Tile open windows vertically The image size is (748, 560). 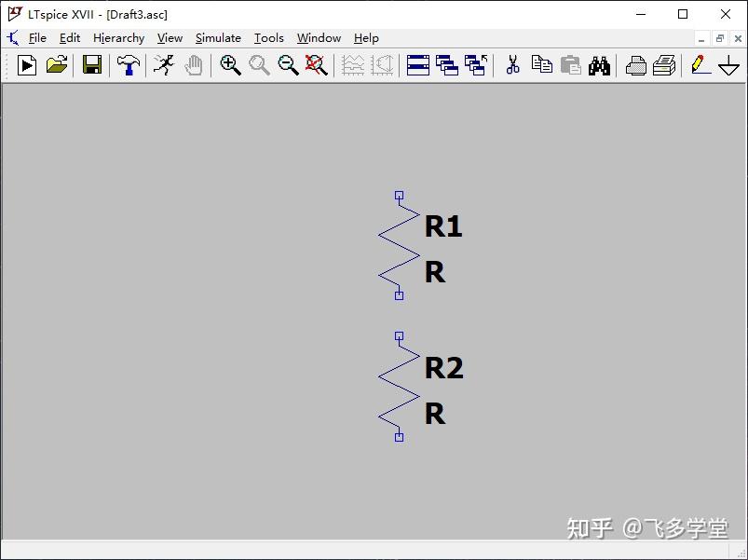[x=447, y=65]
